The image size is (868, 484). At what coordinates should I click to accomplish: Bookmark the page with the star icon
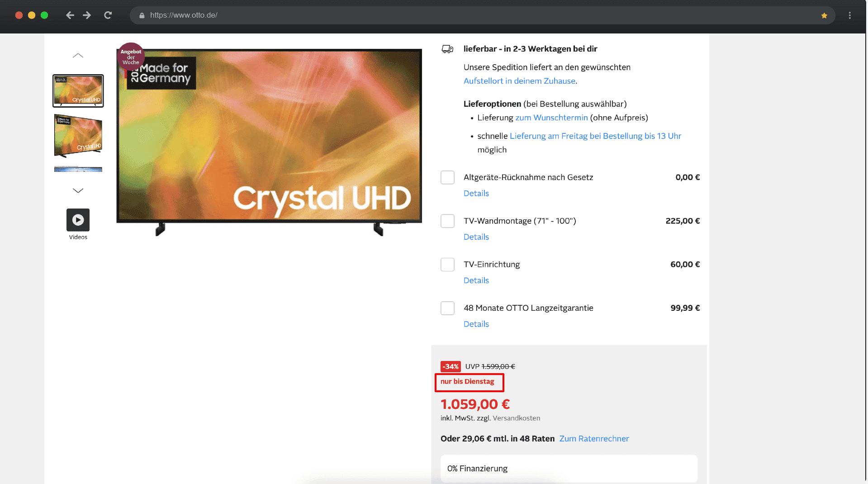[824, 15]
